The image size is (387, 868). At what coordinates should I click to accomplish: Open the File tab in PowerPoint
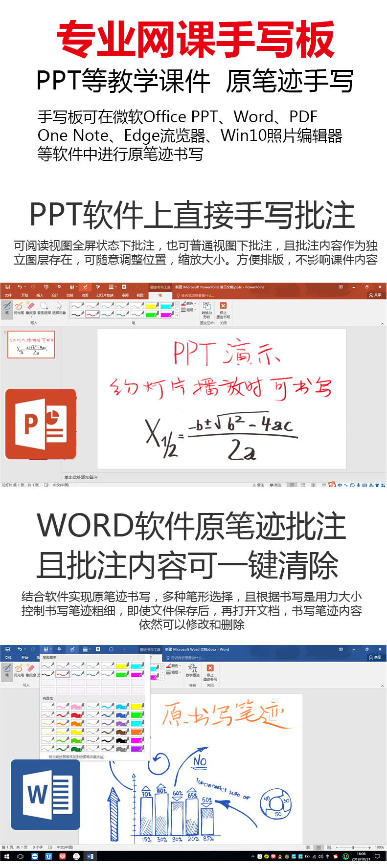(8, 295)
